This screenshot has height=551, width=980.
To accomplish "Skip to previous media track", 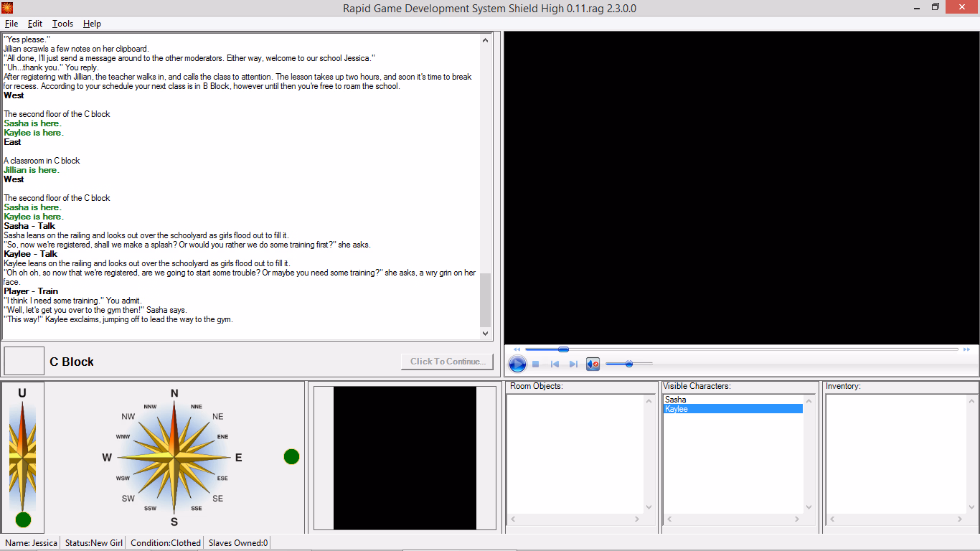I will 555,364.
